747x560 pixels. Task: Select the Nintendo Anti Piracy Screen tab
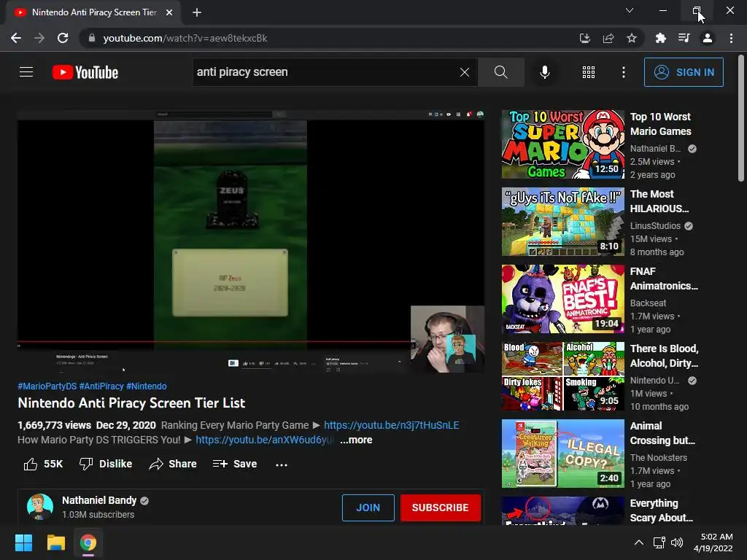click(93, 12)
